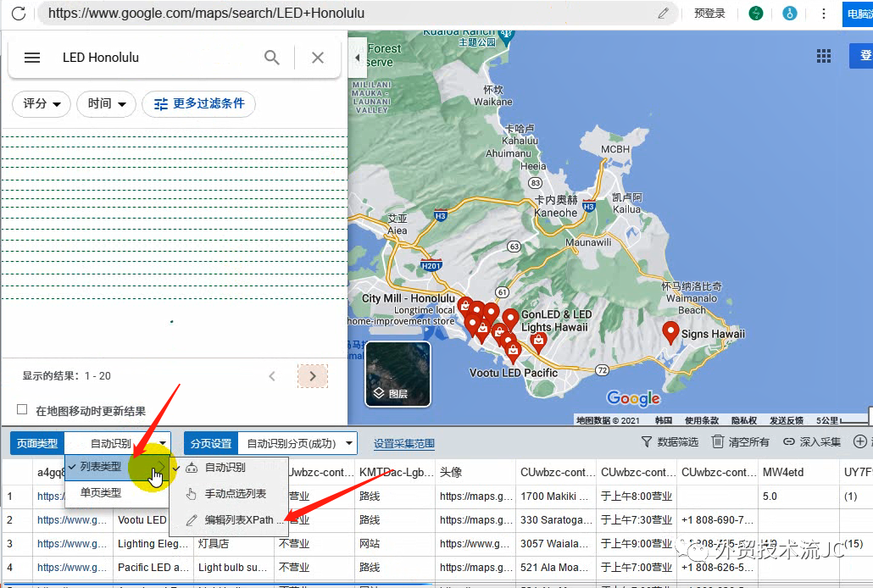Open the 自动识别 page type dropdown

pyautogui.click(x=118, y=443)
